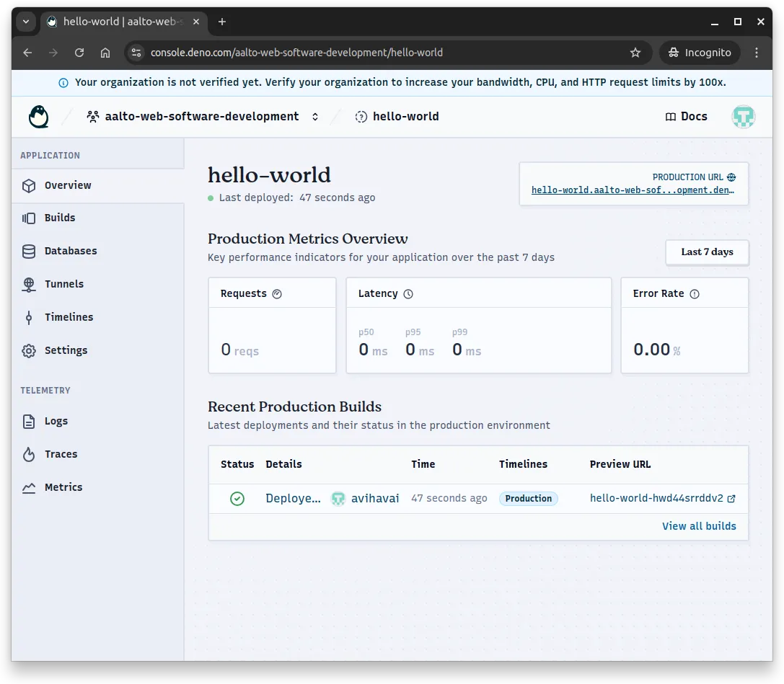Click the Settings gear icon in sidebar
Image resolution: width=784 pixels, height=684 pixels.
(29, 350)
